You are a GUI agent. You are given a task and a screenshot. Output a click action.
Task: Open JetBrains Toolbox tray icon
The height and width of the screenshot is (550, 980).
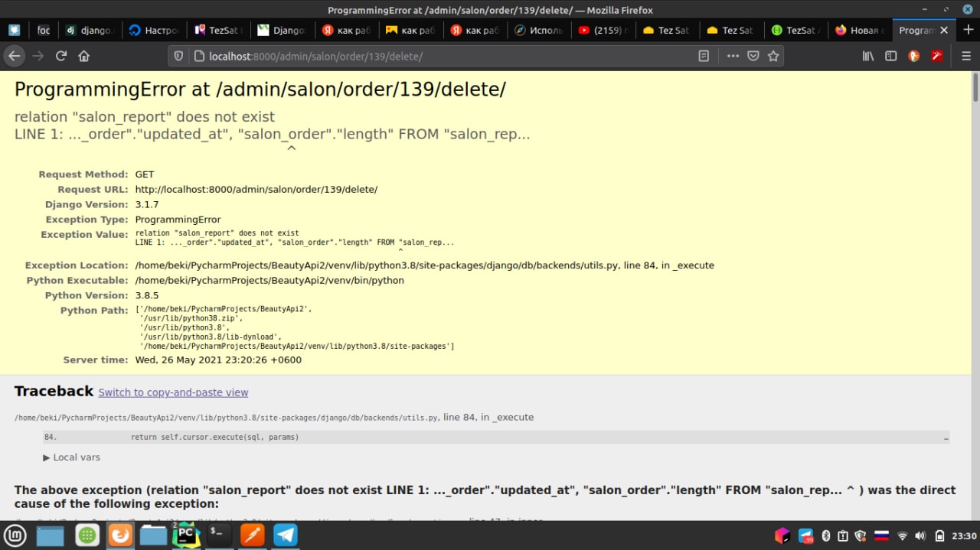[782, 535]
